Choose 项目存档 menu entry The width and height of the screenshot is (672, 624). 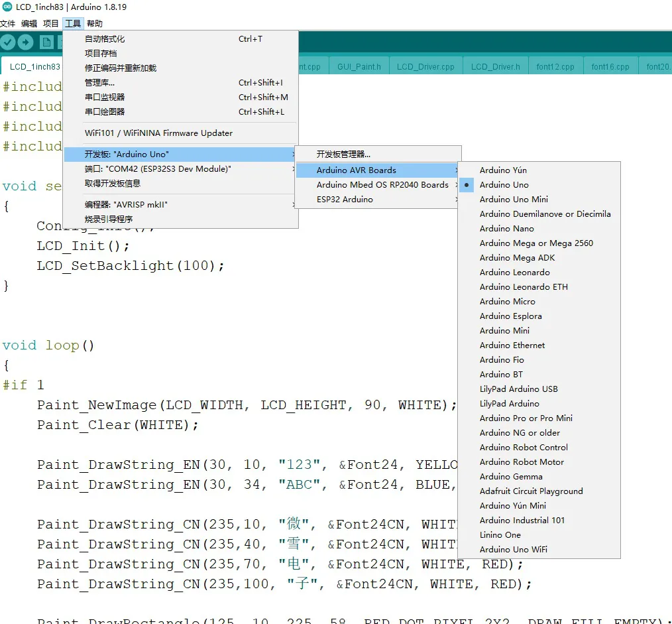(180, 54)
